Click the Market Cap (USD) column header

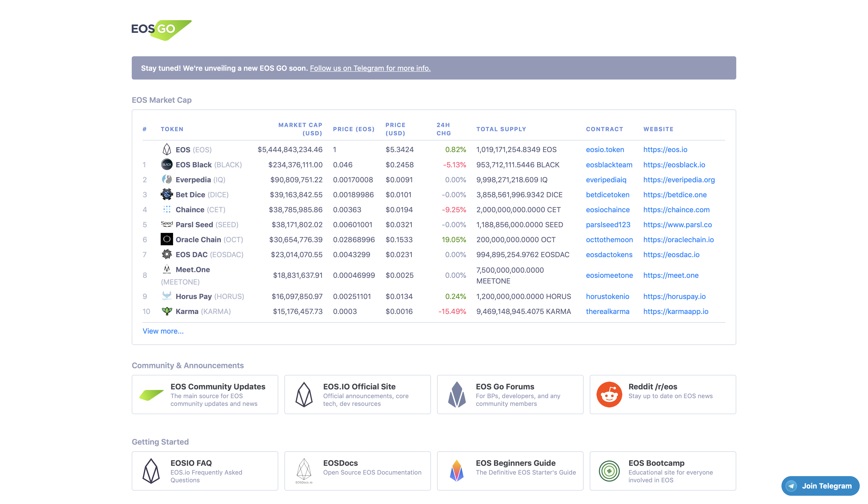click(x=300, y=129)
